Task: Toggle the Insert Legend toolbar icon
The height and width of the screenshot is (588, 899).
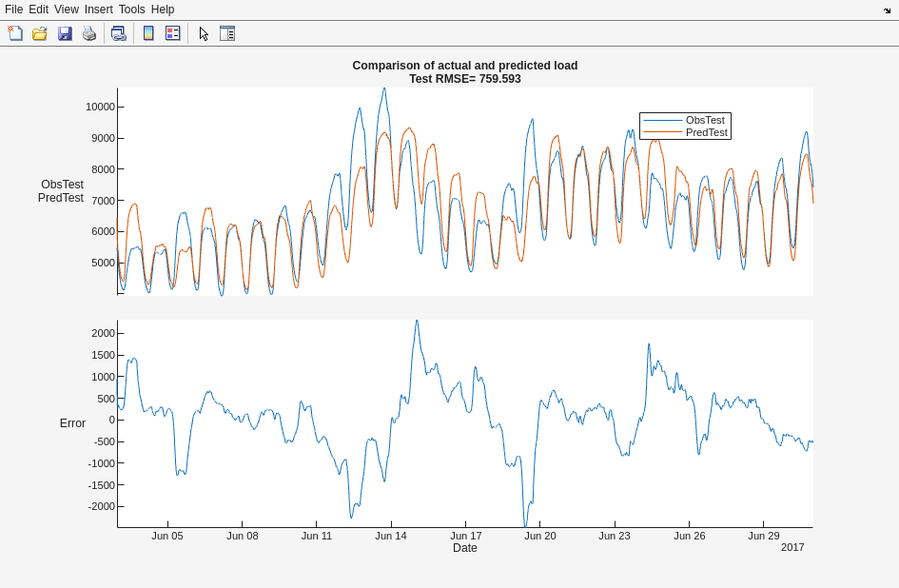Action: coord(172,33)
